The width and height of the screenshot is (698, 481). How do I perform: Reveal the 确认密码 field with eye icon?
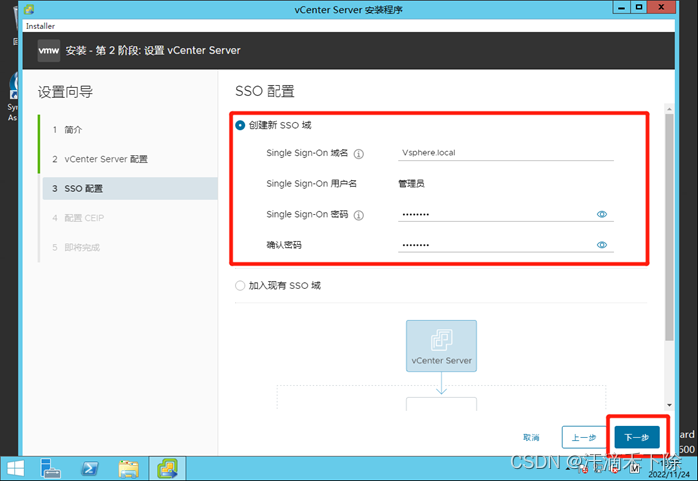coord(601,245)
